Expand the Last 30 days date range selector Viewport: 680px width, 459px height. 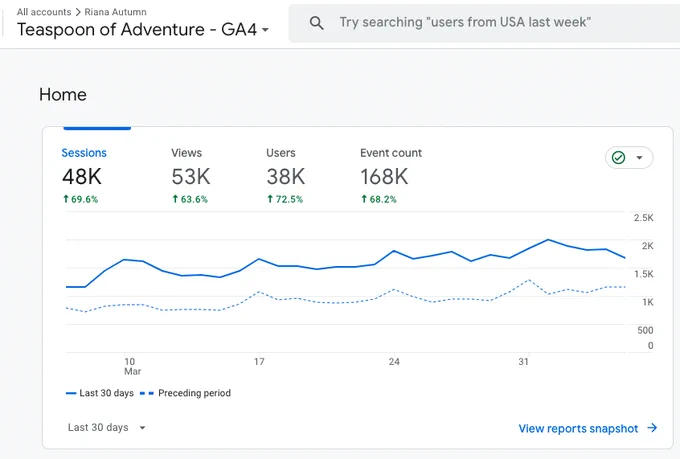(x=106, y=428)
